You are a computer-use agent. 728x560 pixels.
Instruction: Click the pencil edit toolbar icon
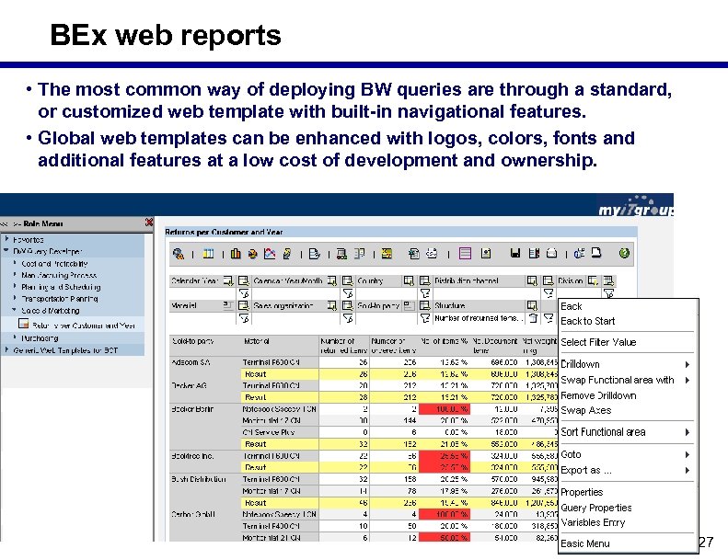[287, 253]
